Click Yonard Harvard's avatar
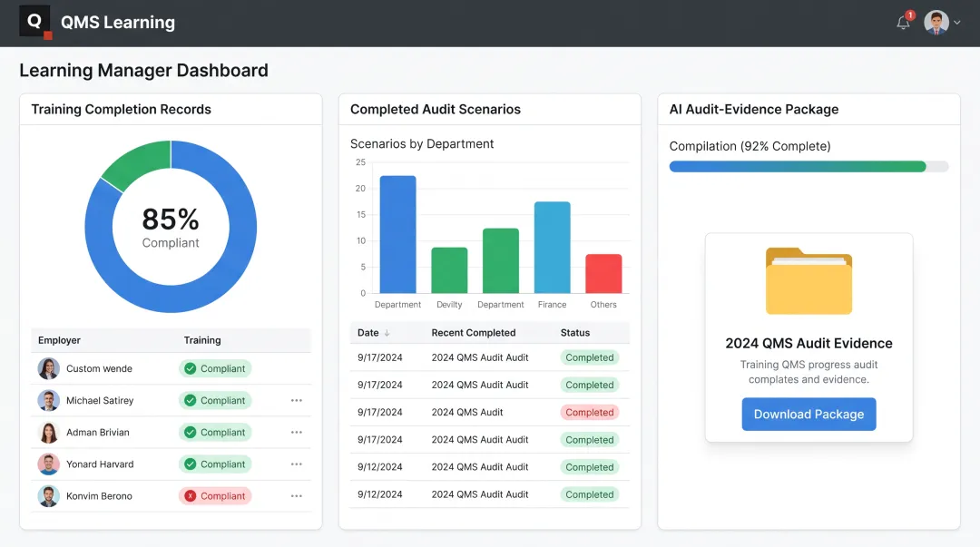 (x=49, y=464)
